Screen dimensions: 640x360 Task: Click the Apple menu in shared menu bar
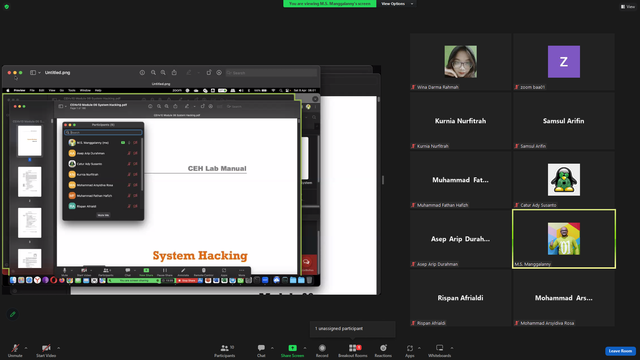pos(7,90)
